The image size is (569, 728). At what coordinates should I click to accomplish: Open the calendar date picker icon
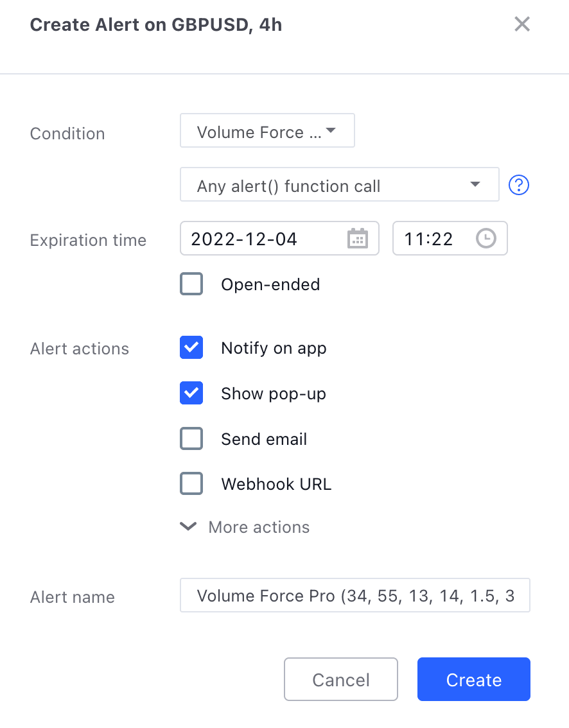[357, 239]
